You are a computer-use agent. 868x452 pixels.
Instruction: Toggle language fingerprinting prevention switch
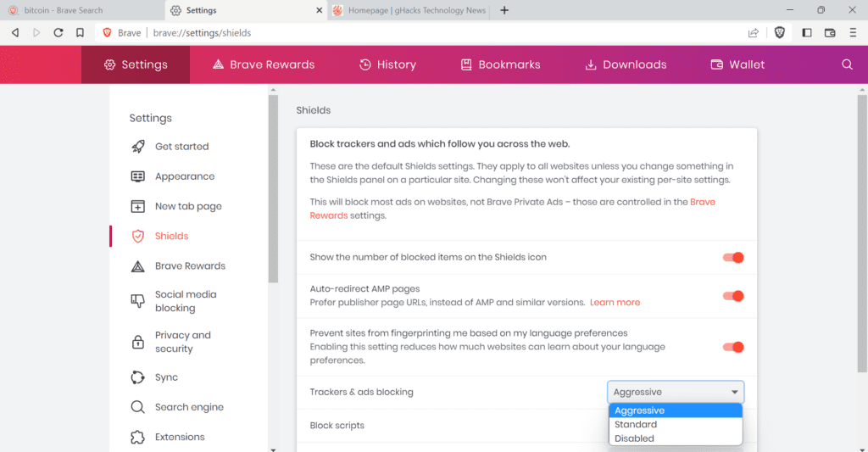coord(733,347)
